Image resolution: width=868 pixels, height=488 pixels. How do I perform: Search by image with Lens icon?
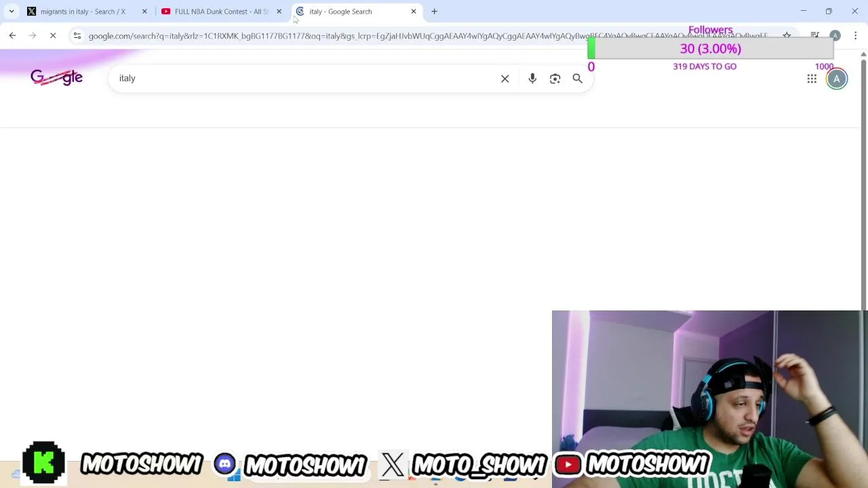pos(555,79)
